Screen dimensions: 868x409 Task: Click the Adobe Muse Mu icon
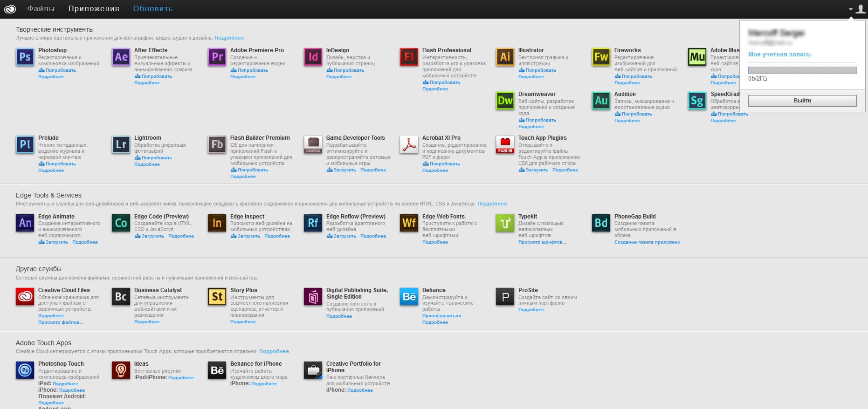point(697,57)
